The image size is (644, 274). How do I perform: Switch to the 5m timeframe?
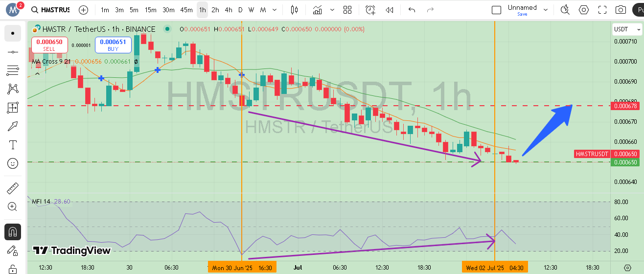tap(134, 10)
